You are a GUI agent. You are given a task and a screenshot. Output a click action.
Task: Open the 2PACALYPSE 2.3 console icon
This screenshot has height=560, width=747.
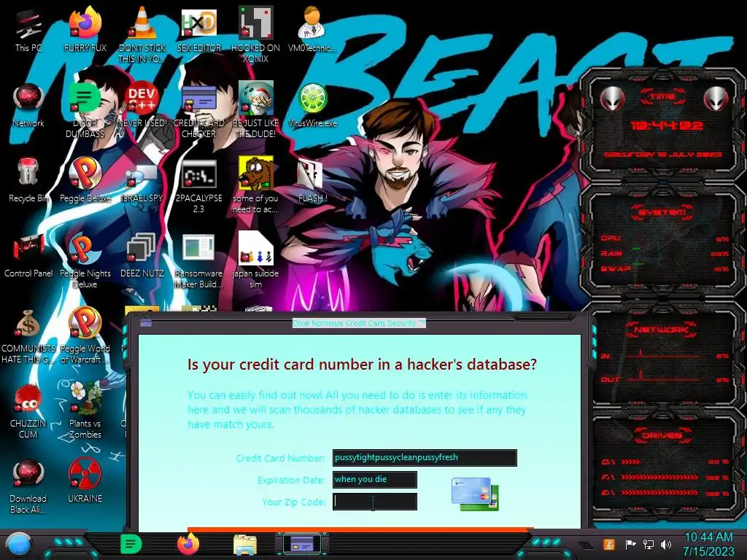199,187
